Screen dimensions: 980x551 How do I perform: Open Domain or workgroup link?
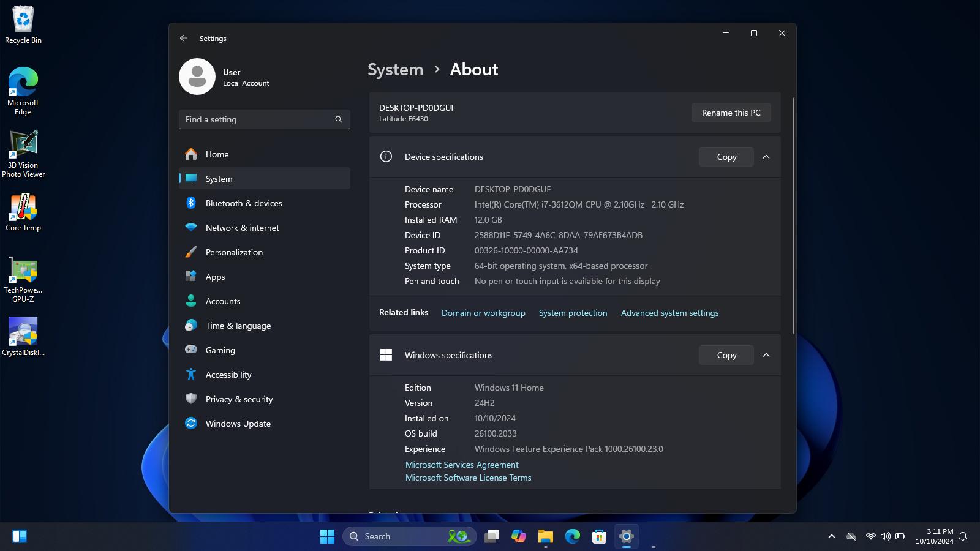[x=483, y=313]
